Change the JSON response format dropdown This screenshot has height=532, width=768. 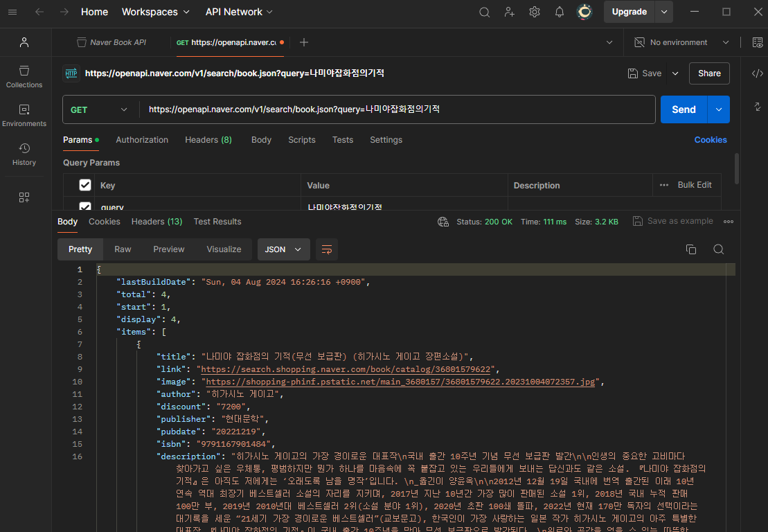(x=284, y=249)
